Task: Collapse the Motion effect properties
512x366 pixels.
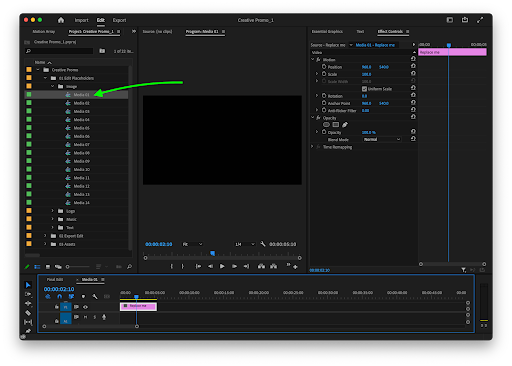Action: tap(312, 59)
